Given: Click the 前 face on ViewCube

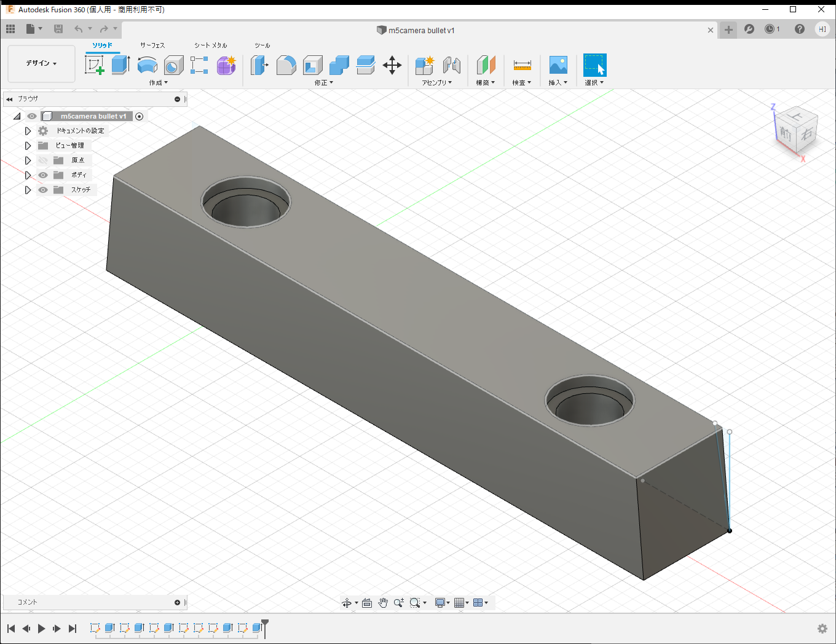Looking at the screenshot, I should [786, 133].
